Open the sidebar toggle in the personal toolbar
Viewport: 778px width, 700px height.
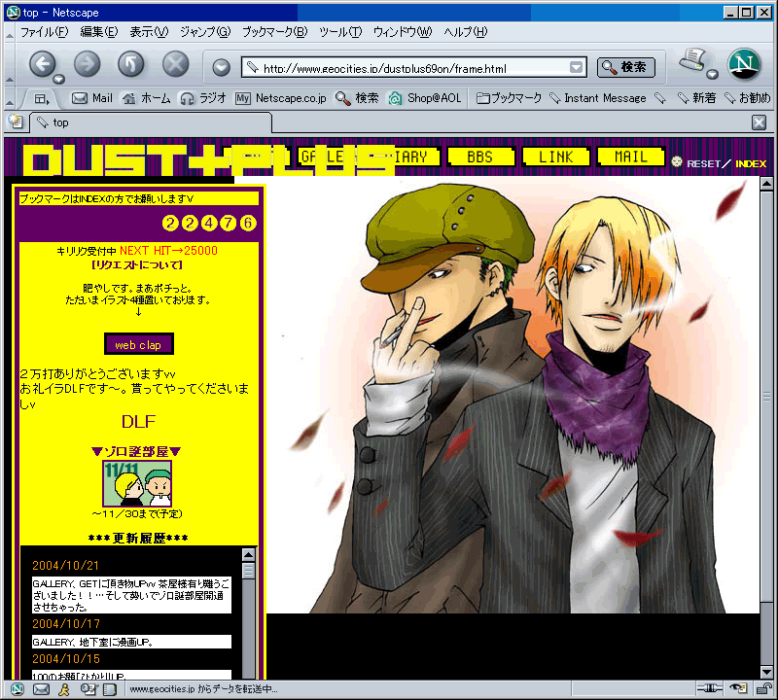coord(42,99)
